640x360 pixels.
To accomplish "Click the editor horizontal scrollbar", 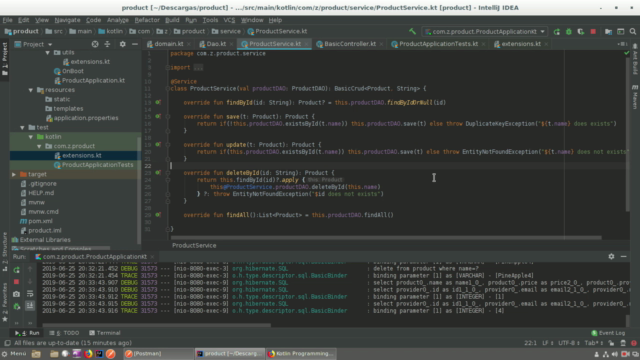I will (x=386, y=237).
